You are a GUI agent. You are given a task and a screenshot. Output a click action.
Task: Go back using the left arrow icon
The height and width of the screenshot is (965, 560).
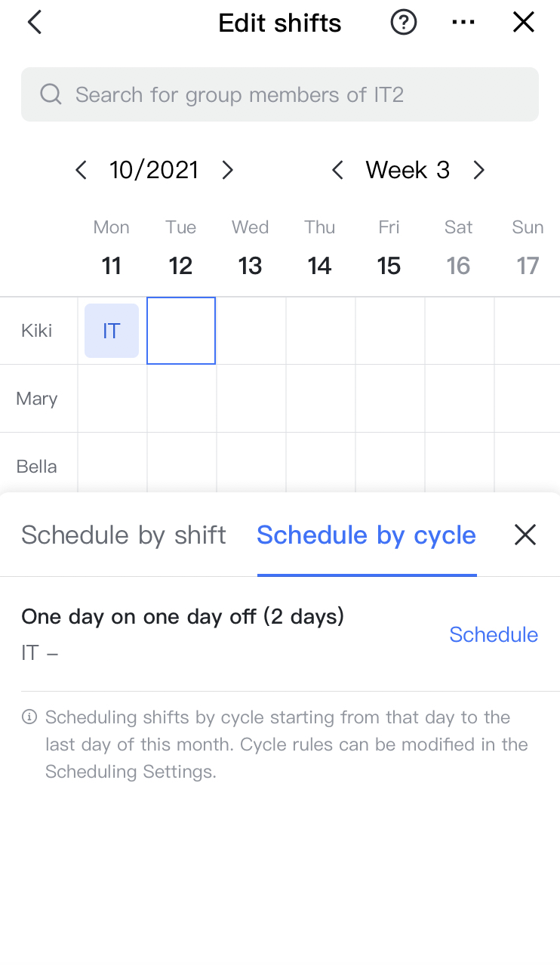pos(35,23)
